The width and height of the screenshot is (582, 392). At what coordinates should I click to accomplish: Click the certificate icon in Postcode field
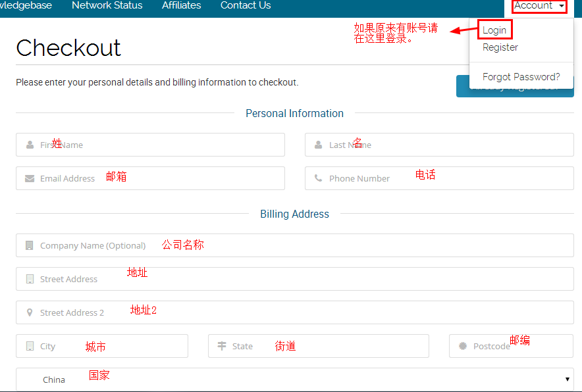tap(463, 346)
